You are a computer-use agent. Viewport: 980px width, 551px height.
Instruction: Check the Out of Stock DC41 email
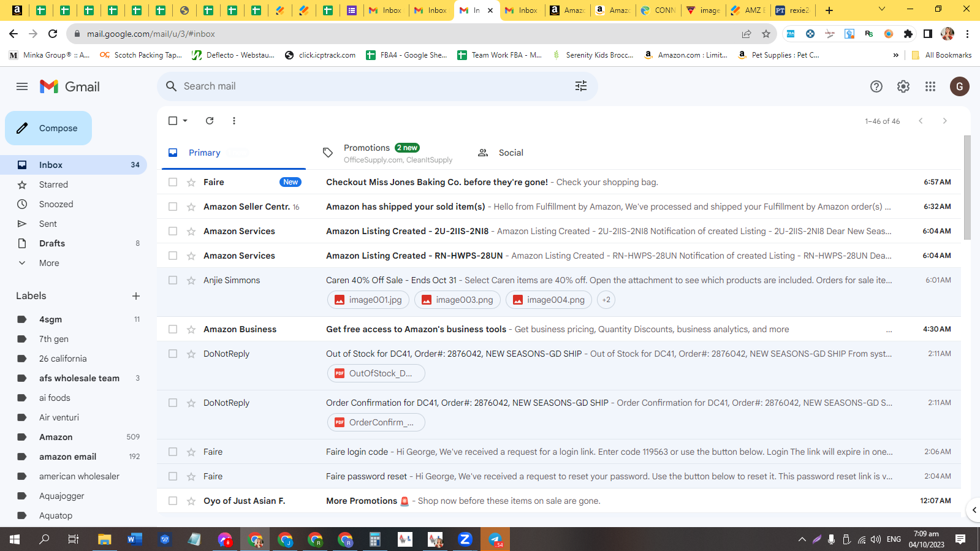click(173, 354)
